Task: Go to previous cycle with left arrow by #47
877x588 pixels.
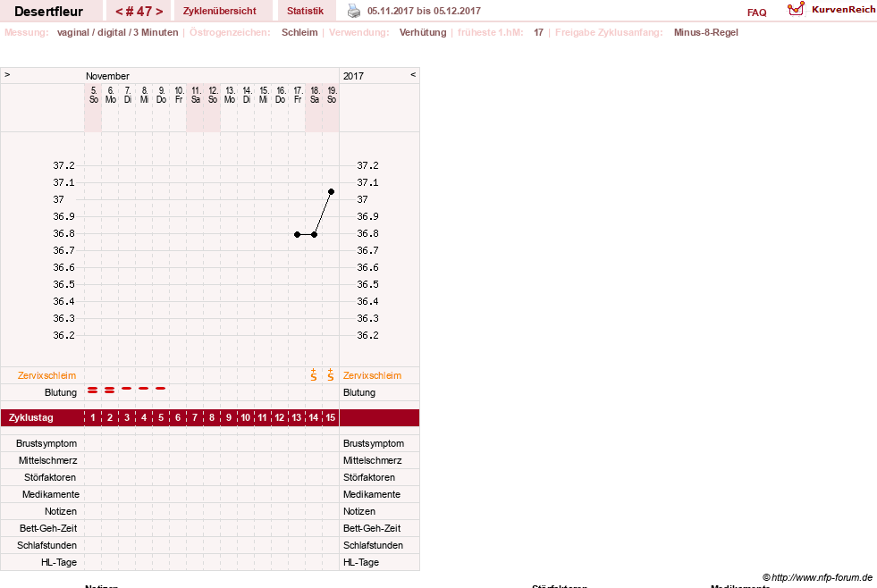Action: (119, 12)
